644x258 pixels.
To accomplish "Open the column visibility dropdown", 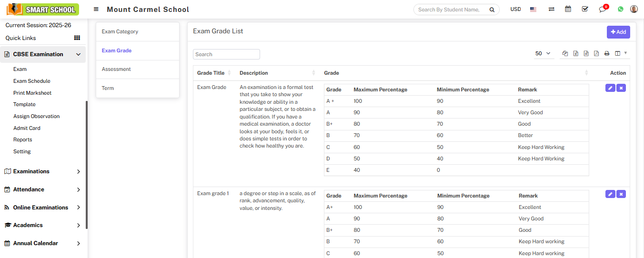I will [x=620, y=54].
